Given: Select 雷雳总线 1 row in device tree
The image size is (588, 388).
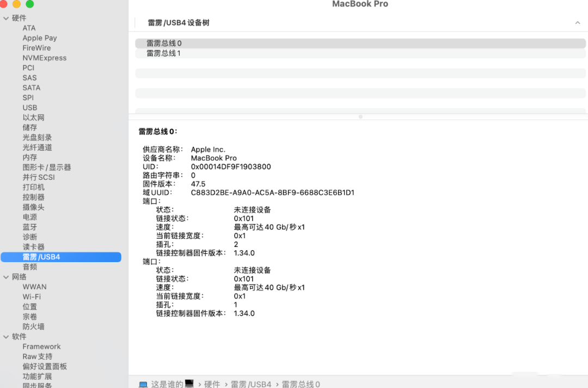Looking at the screenshot, I should pos(360,53).
